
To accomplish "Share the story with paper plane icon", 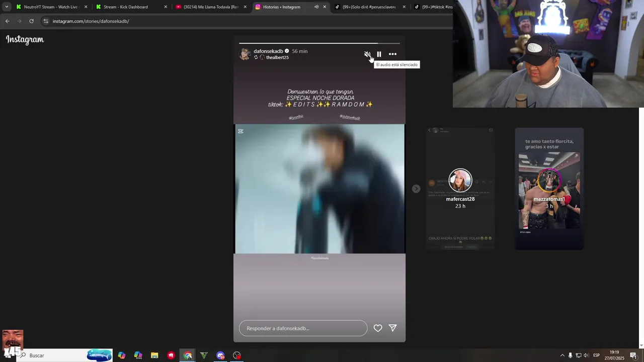I will [x=393, y=328].
